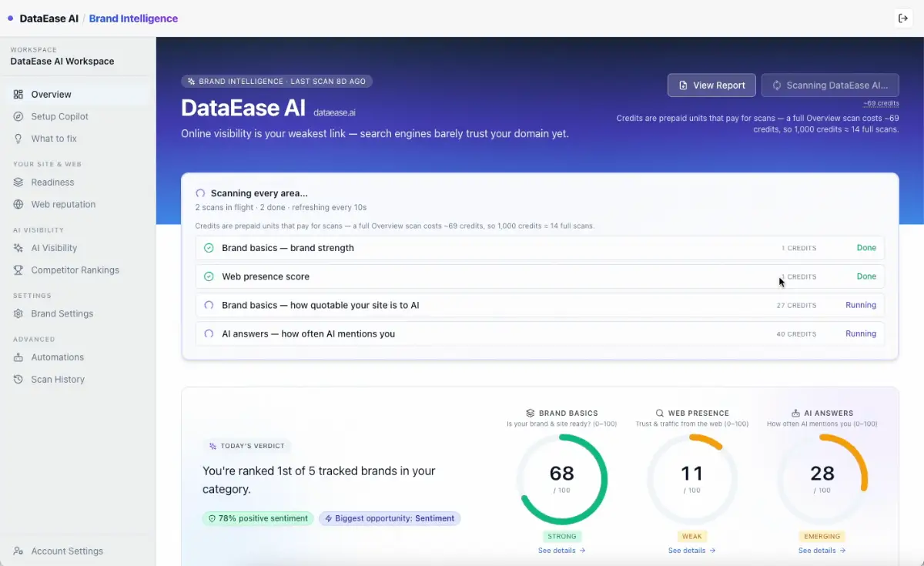
Task: Select the AI answers how often row
Action: (540, 334)
